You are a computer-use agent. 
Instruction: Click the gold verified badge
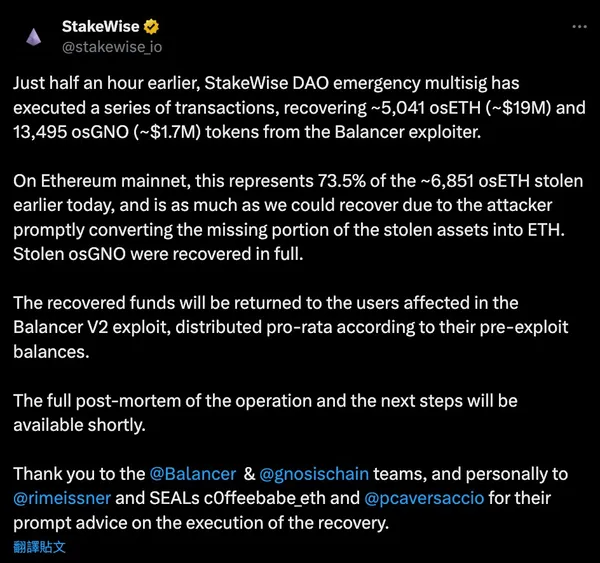[151, 27]
